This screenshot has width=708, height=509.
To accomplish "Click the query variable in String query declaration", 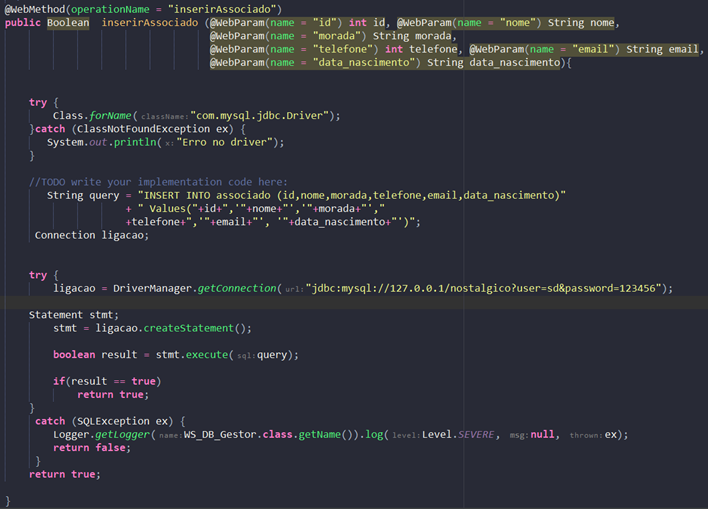I will click(x=104, y=195).
